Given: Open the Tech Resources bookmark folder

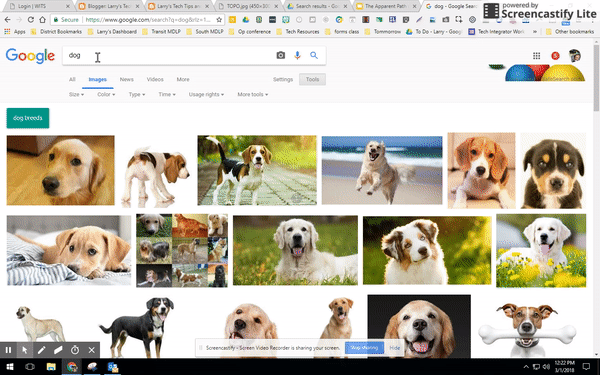Looking at the screenshot, I should coord(298,32).
